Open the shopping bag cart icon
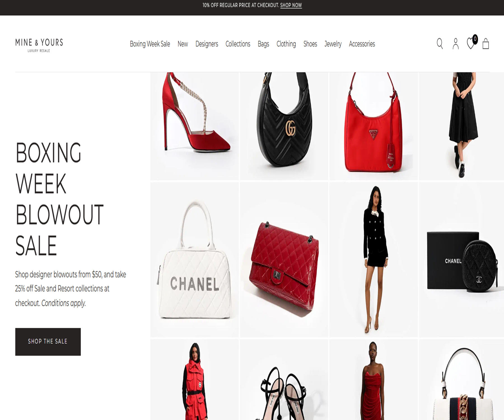The width and height of the screenshot is (504, 420). (x=486, y=44)
